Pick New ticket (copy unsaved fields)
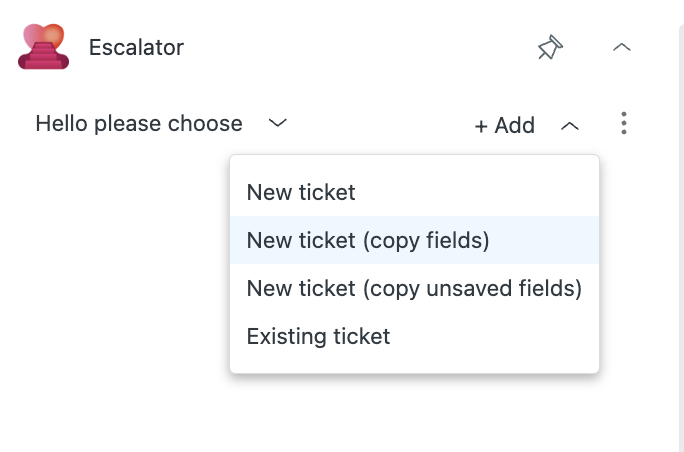 click(414, 288)
